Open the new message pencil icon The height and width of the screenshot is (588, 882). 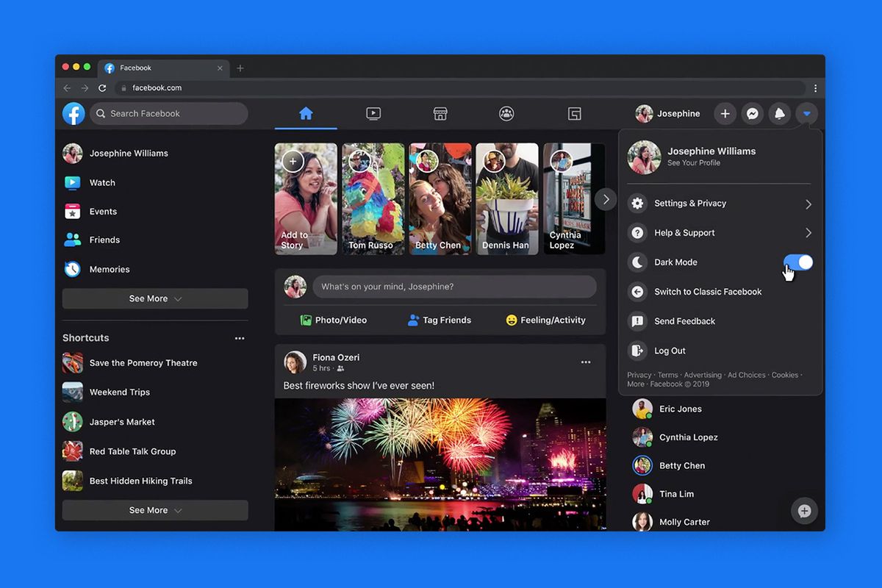pyautogui.click(x=804, y=510)
